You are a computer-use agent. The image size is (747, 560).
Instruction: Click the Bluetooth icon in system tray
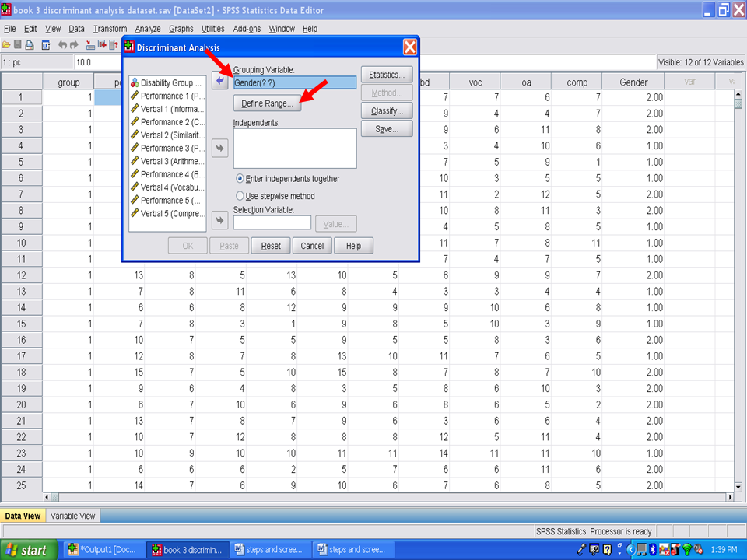[x=654, y=550]
